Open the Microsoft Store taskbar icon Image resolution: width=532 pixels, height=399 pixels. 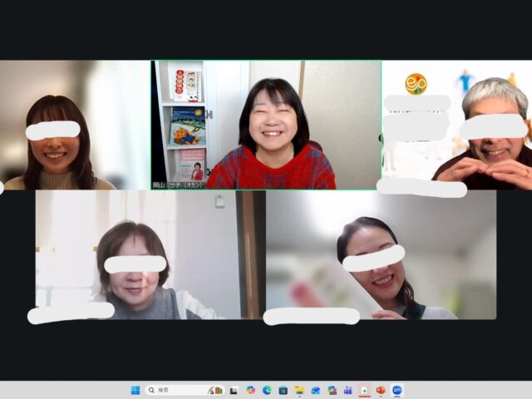[283, 390]
